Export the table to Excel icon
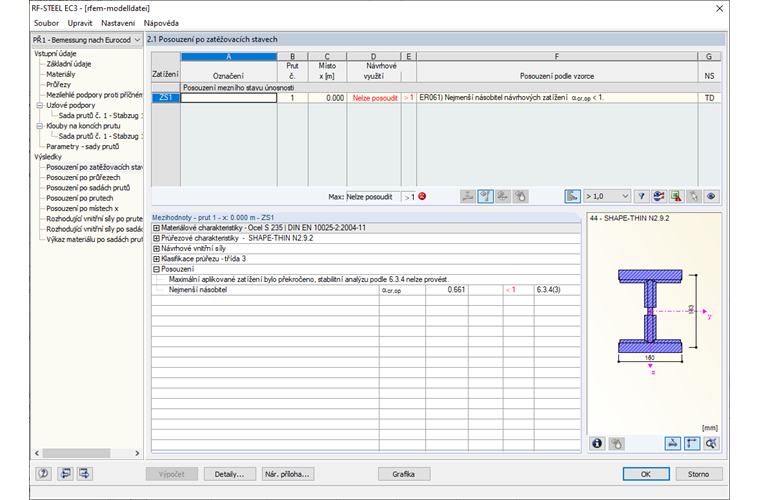Viewport: 760px width, 500px height. click(x=676, y=196)
